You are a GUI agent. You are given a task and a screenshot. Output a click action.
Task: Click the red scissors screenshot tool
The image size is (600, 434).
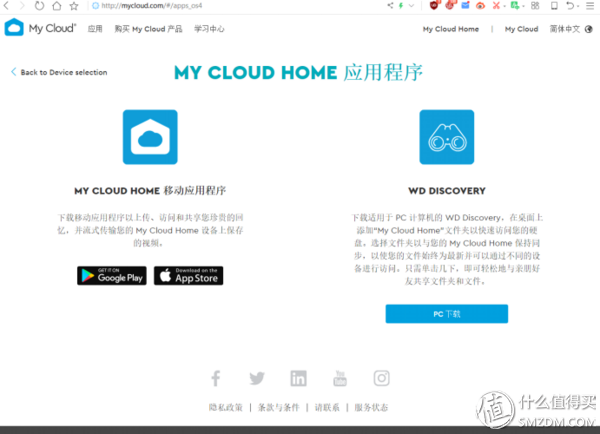[x=496, y=5]
